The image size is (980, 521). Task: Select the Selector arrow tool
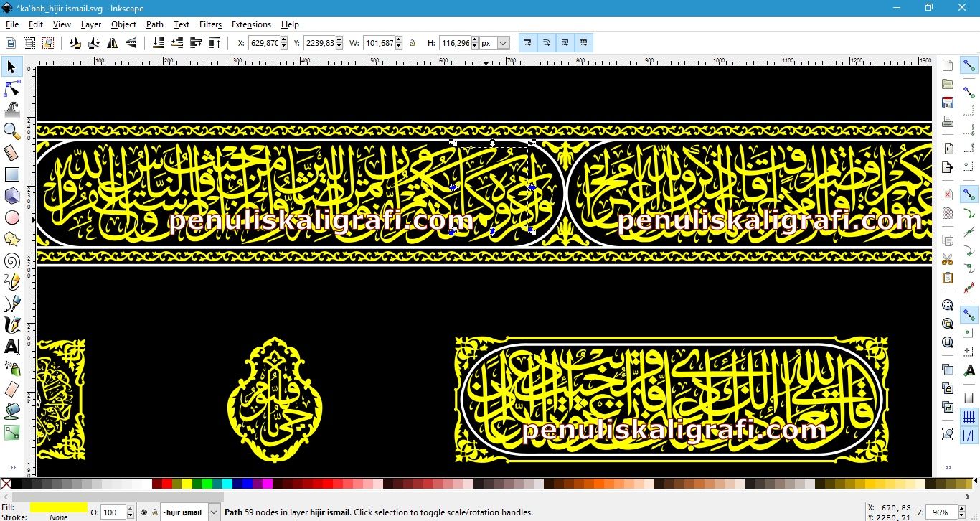(x=11, y=67)
